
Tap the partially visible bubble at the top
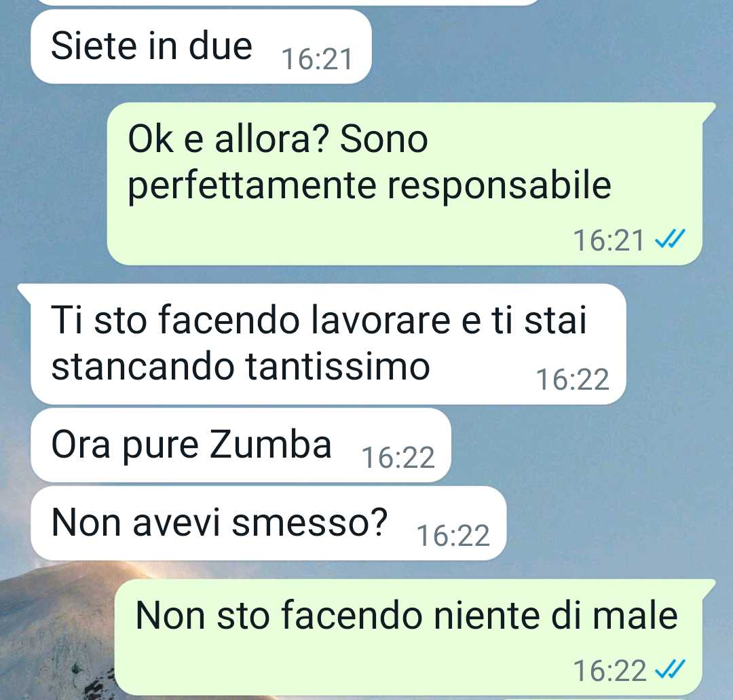coord(286,2)
